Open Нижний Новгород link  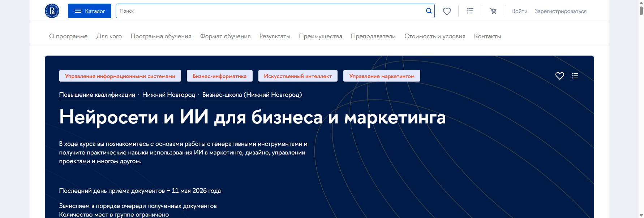[169, 95]
